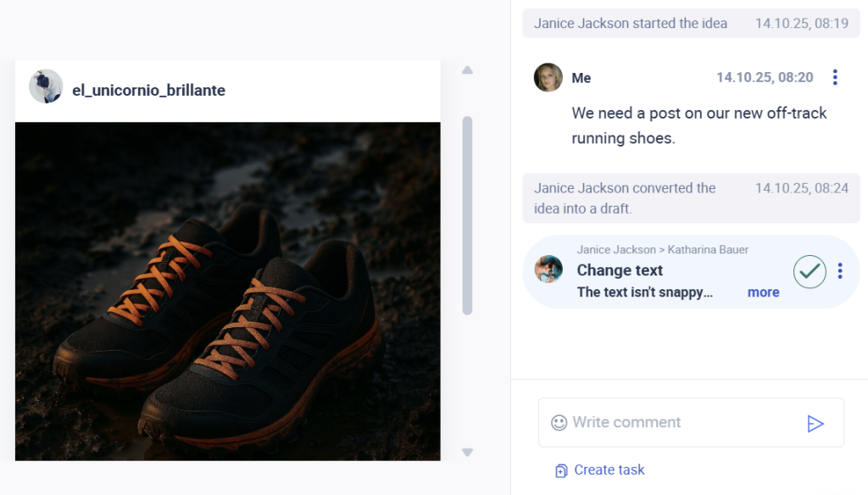Expand task description with the more link
Image resolution: width=868 pixels, height=495 pixels.
(763, 292)
